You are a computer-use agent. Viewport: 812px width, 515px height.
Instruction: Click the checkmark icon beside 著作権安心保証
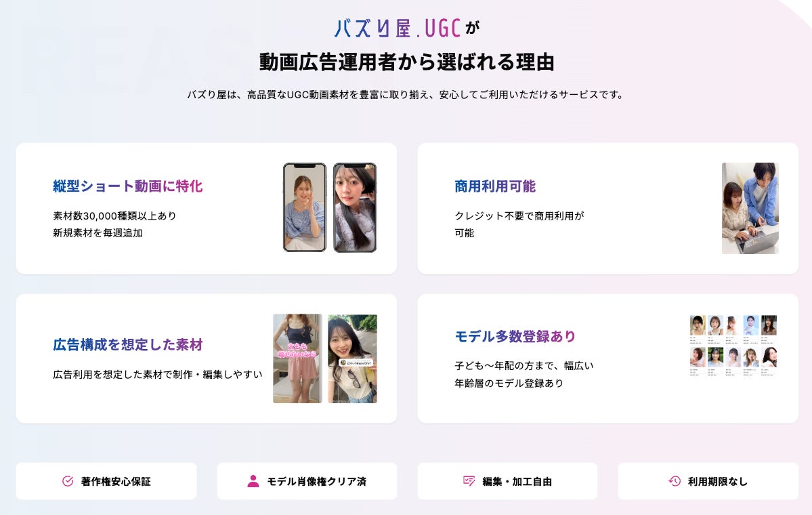[68, 481]
